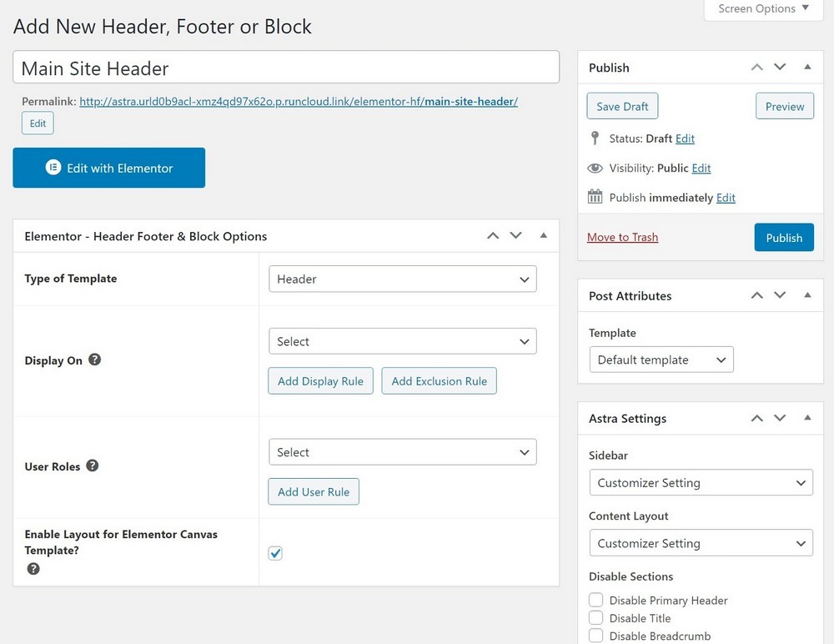The image size is (834, 644).
Task: Move the Elementor Header Footer options box up
Action: [x=493, y=236]
